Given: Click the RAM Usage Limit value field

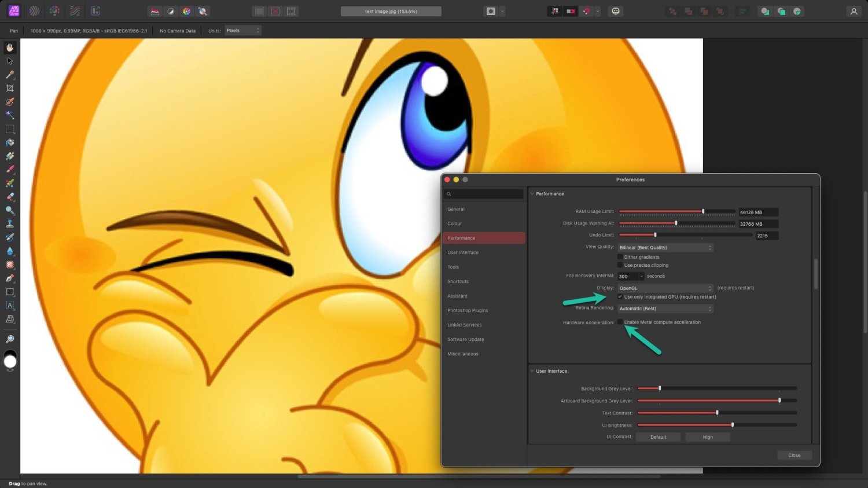Looking at the screenshot, I should 758,212.
